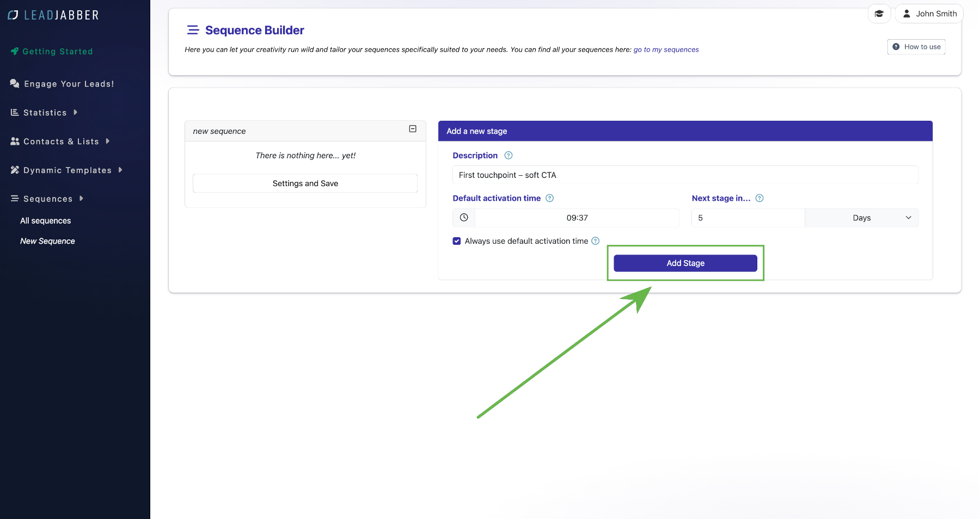This screenshot has width=980, height=519.
Task: Open the How to use help button
Action: pos(916,47)
